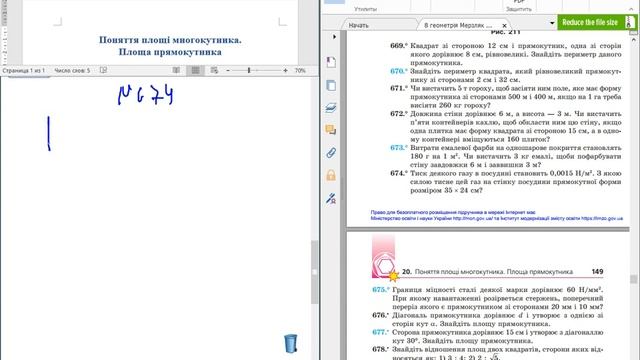The width and height of the screenshot is (640, 360).
Task: Click exercise number 671 in PDF
Action: coord(398,88)
